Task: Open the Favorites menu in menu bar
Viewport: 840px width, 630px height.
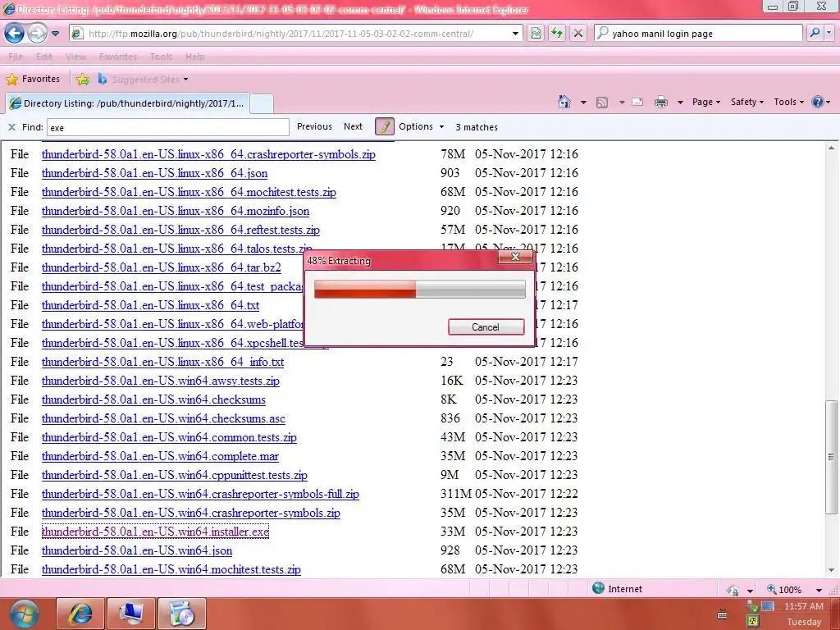Action: pyautogui.click(x=118, y=57)
